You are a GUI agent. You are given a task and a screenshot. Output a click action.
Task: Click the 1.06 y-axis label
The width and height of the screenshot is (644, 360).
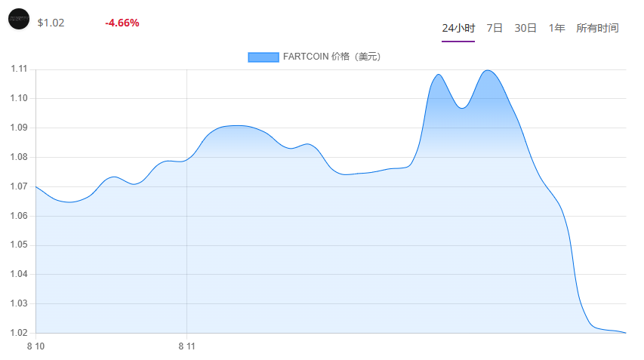[x=19, y=216]
